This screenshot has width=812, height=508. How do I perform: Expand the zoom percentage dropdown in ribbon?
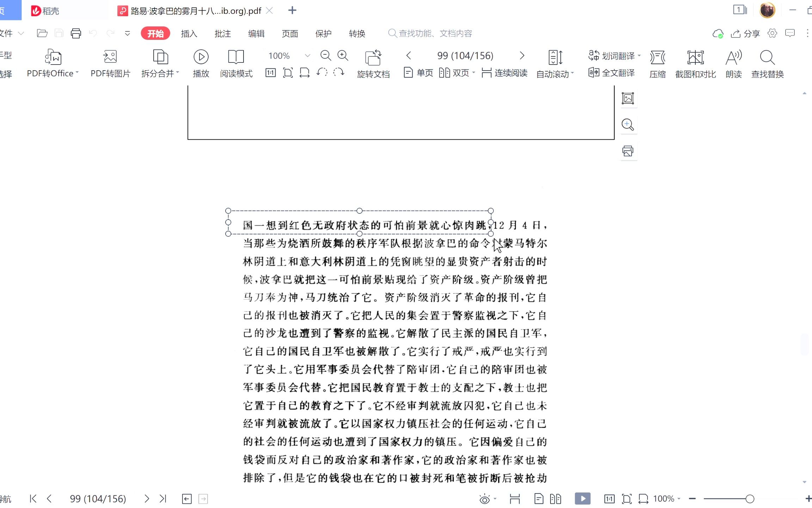307,56
